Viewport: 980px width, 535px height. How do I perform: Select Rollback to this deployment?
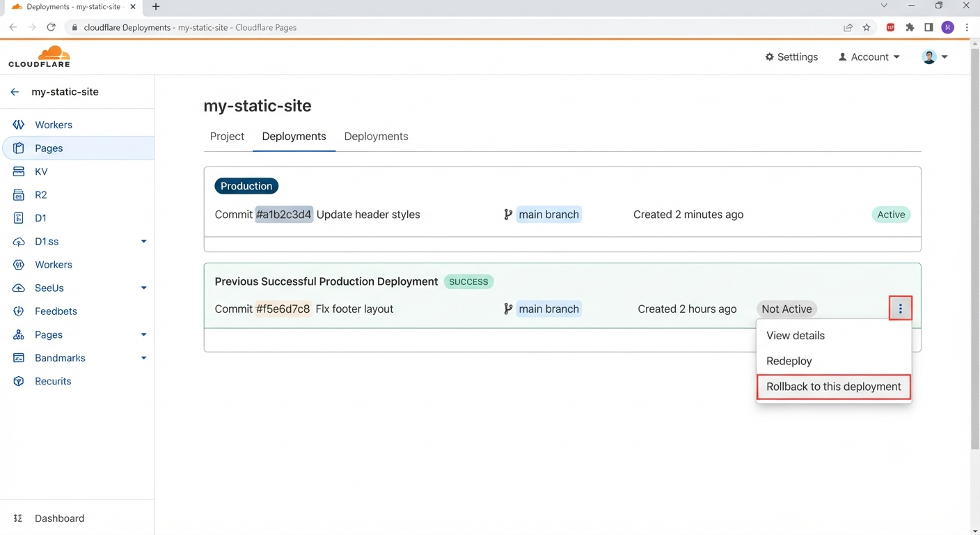pyautogui.click(x=834, y=387)
